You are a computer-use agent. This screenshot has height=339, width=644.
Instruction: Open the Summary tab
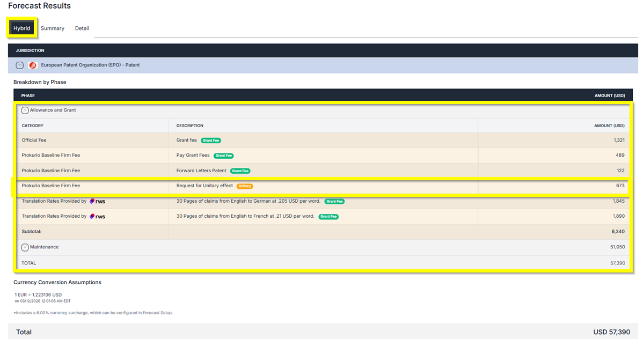[53, 28]
